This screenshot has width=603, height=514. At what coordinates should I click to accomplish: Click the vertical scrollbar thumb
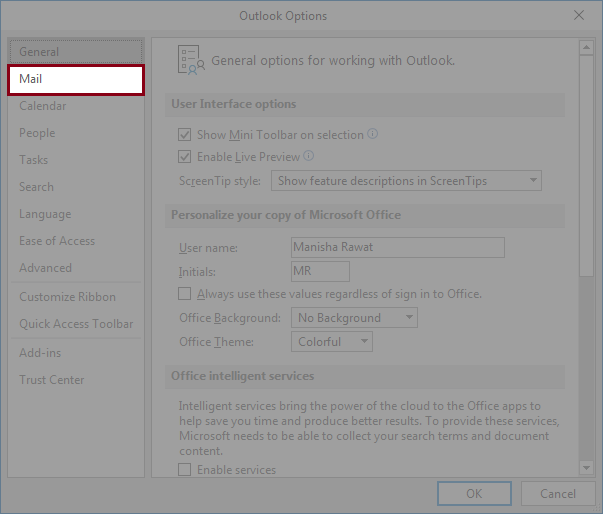586,166
